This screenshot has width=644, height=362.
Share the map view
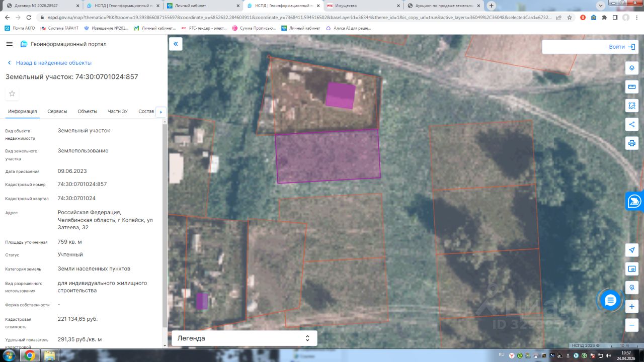coord(632,124)
